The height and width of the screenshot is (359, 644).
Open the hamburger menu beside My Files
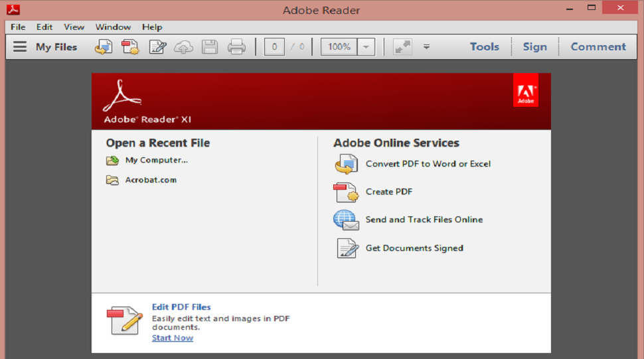[20, 46]
